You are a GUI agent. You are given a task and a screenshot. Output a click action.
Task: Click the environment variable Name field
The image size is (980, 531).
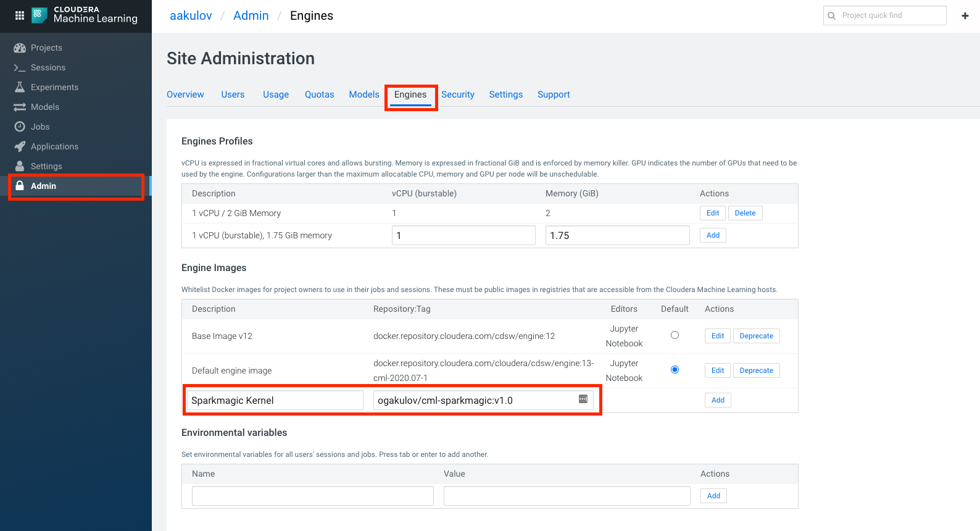(x=312, y=496)
